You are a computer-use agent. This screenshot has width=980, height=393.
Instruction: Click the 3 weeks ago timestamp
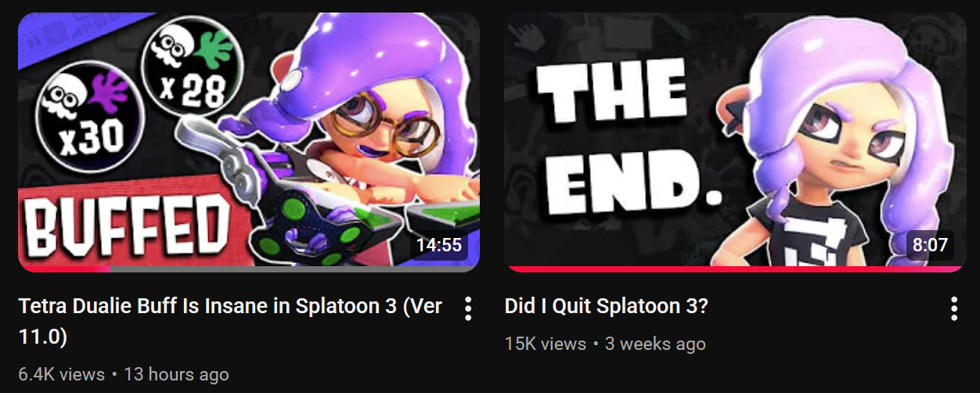click(656, 344)
